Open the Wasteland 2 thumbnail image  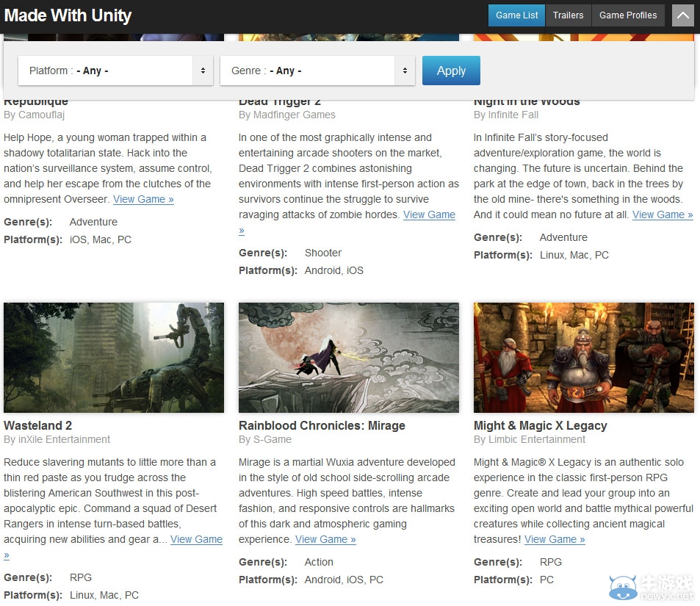[114, 358]
